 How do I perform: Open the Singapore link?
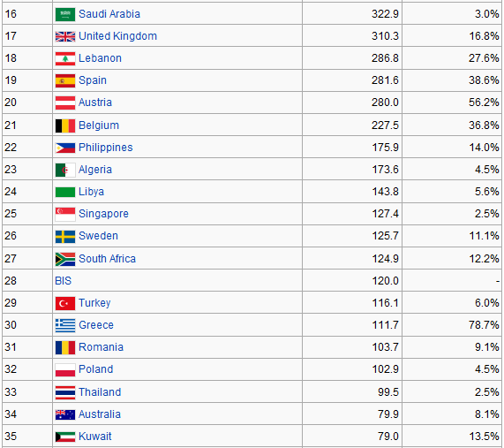pos(103,214)
